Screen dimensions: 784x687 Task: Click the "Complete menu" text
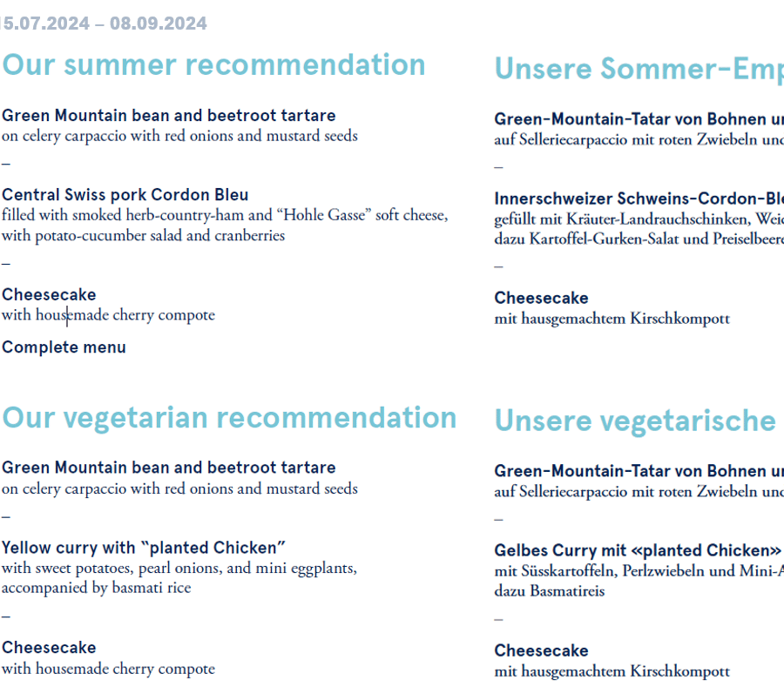[64, 347]
